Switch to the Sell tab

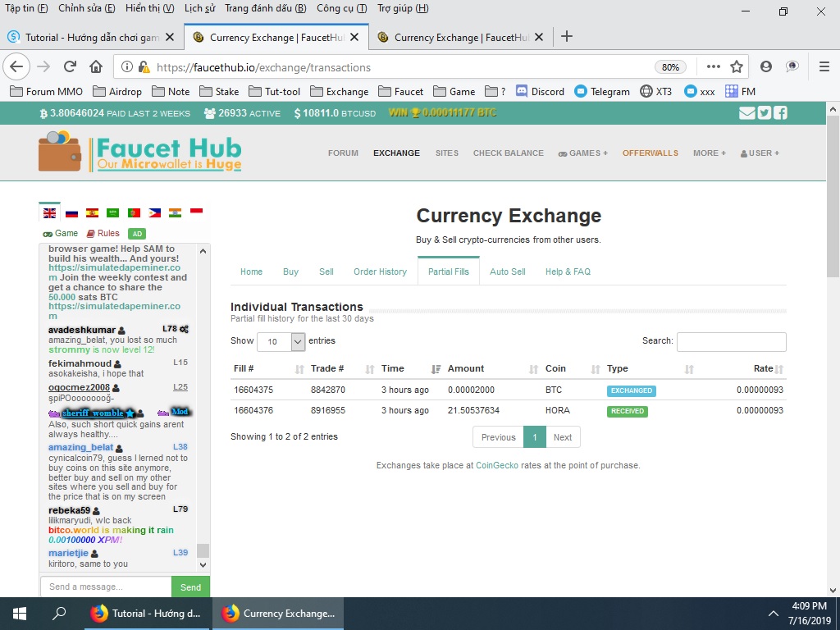tap(326, 272)
